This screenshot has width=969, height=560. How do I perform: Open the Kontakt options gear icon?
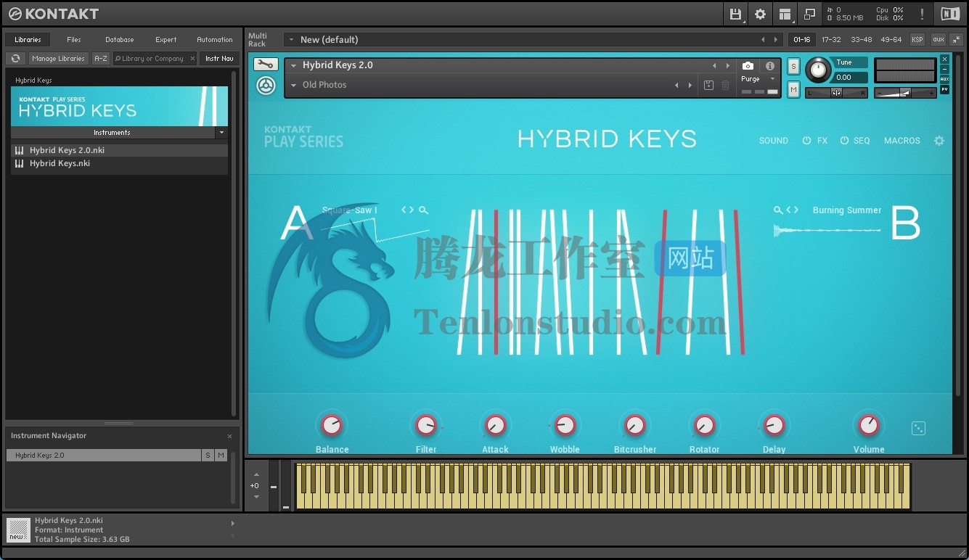click(760, 14)
